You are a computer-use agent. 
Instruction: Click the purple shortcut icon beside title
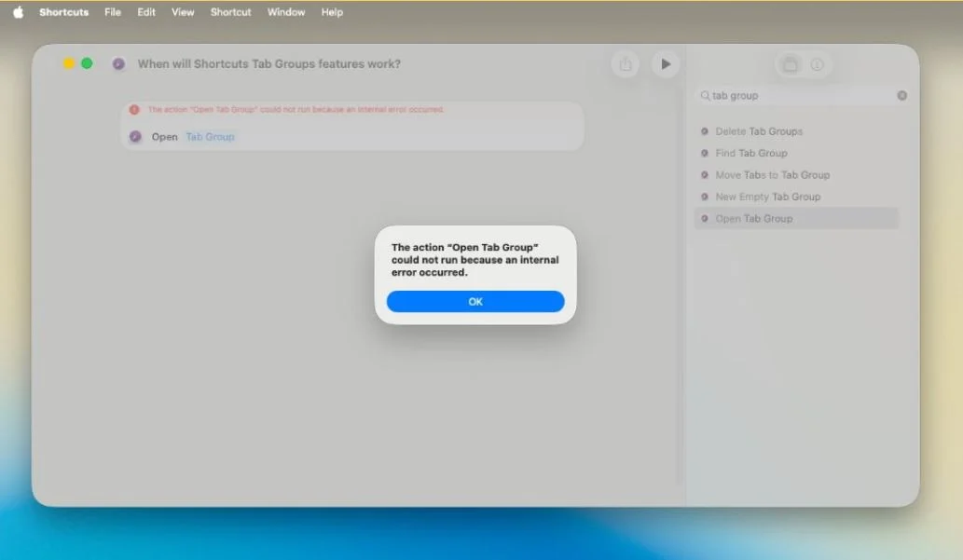[x=118, y=64]
